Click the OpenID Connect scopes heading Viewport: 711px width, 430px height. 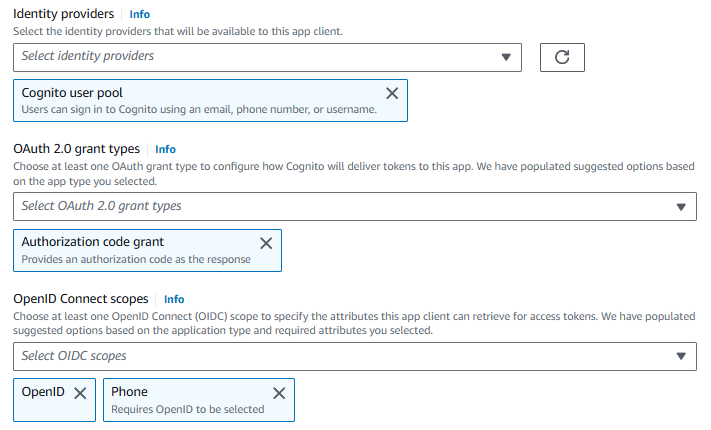click(81, 299)
